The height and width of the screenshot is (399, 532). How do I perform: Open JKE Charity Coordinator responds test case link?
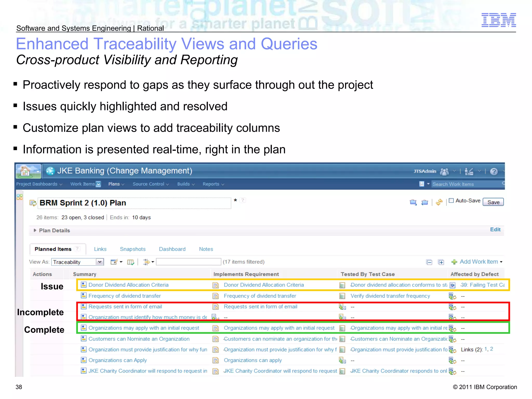click(x=398, y=371)
